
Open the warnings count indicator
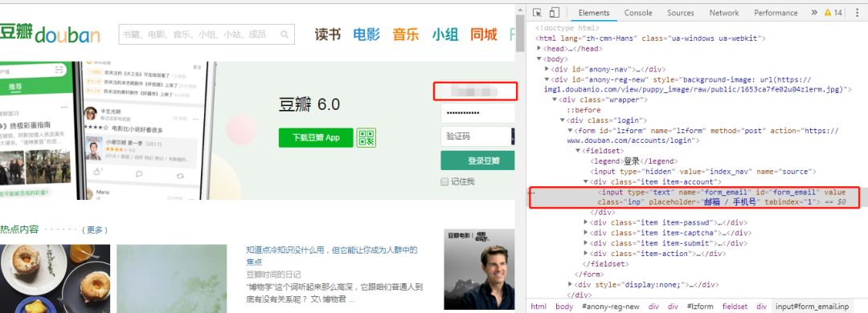(833, 13)
